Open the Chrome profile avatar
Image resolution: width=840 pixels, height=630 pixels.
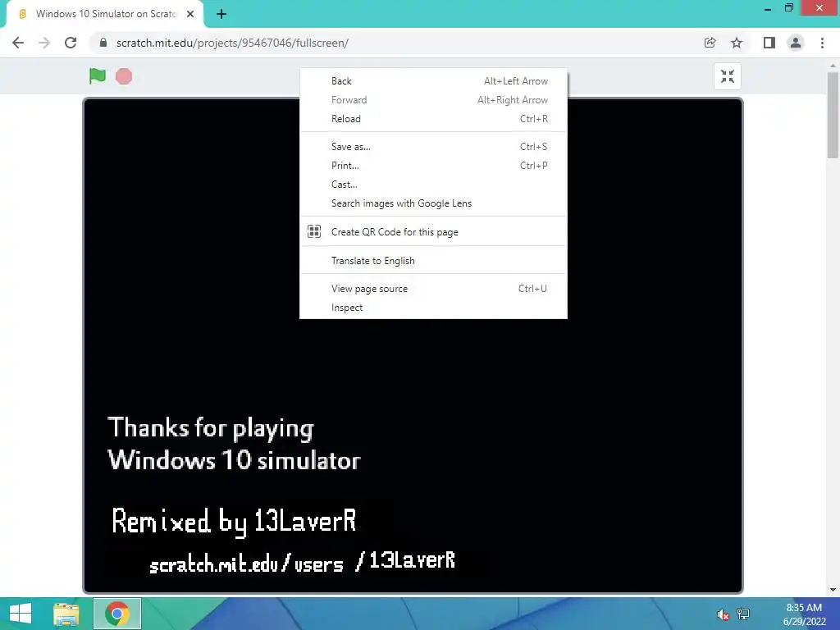point(796,43)
